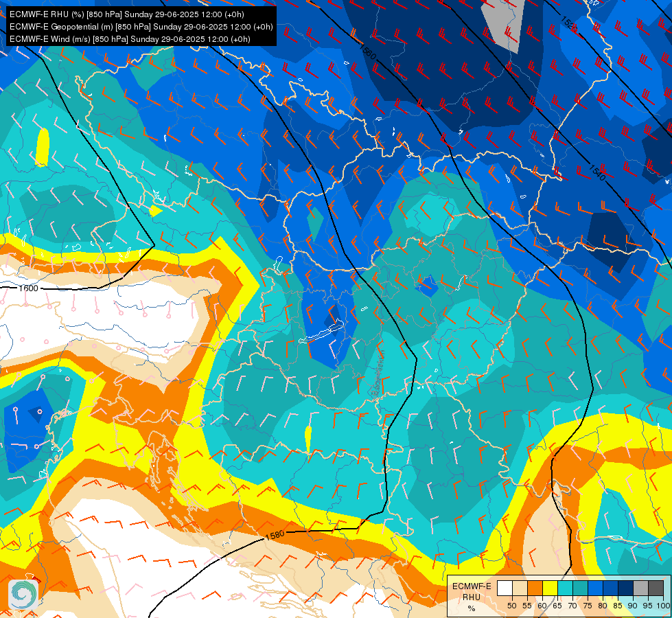
Task: Click the legend value 100
Action: (x=664, y=606)
